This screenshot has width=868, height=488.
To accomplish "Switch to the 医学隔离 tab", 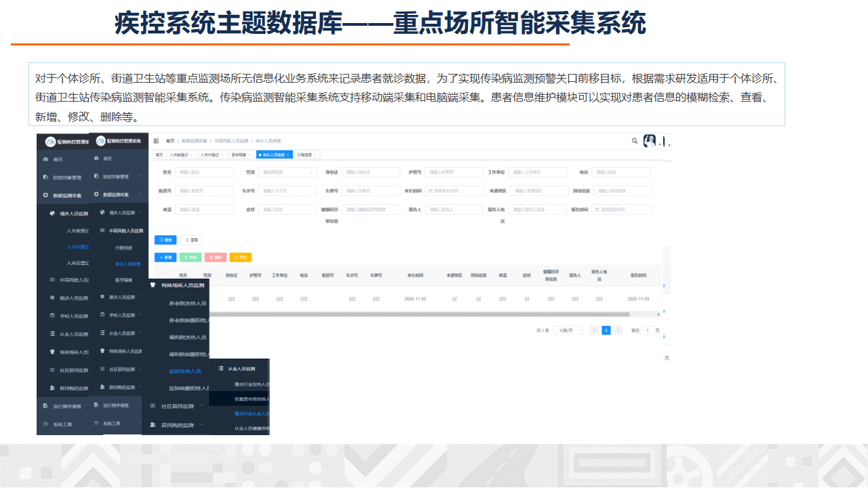I will 241,155.
